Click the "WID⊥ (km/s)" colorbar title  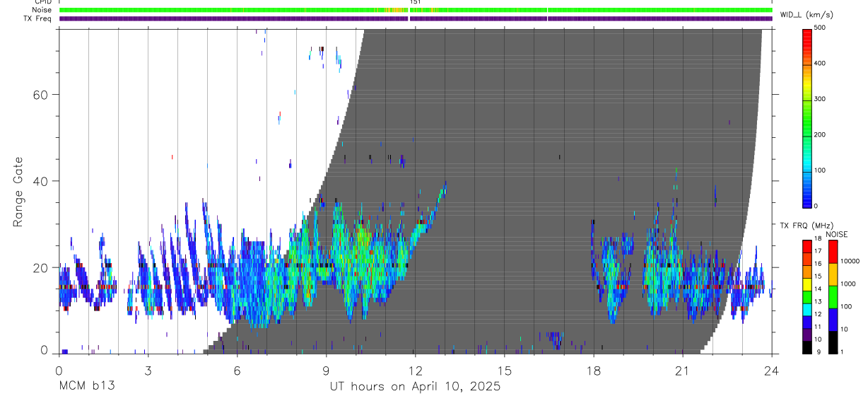(807, 14)
